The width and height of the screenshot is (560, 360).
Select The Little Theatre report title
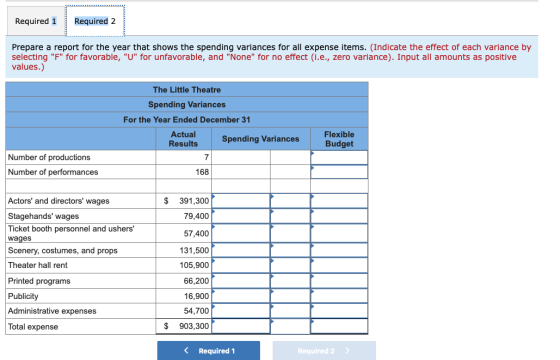pyautogui.click(x=187, y=90)
